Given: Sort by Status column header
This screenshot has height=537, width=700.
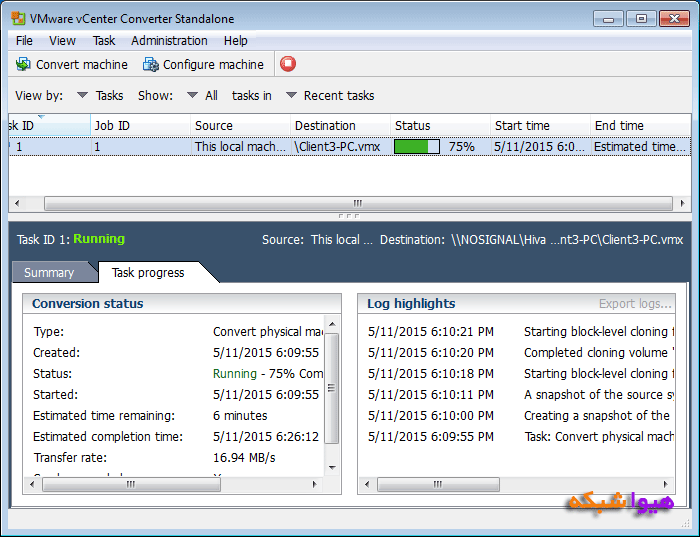Looking at the screenshot, I should 441,125.
